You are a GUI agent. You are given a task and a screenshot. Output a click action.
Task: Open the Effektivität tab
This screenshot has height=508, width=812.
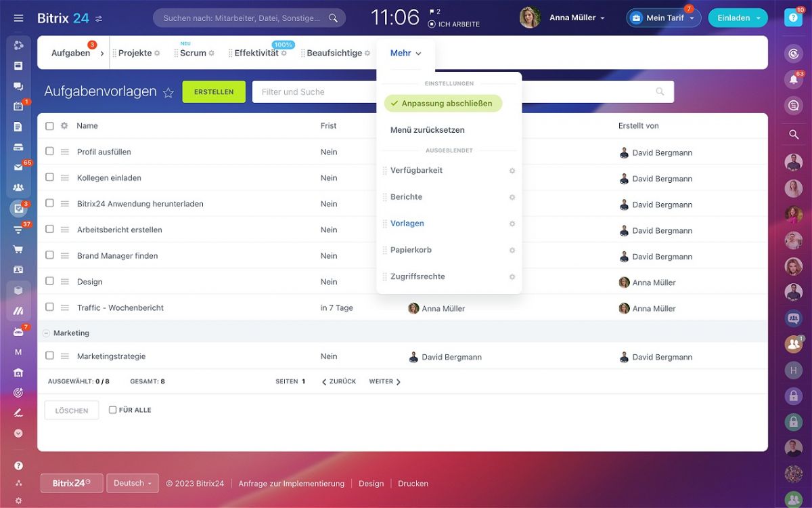click(x=256, y=53)
